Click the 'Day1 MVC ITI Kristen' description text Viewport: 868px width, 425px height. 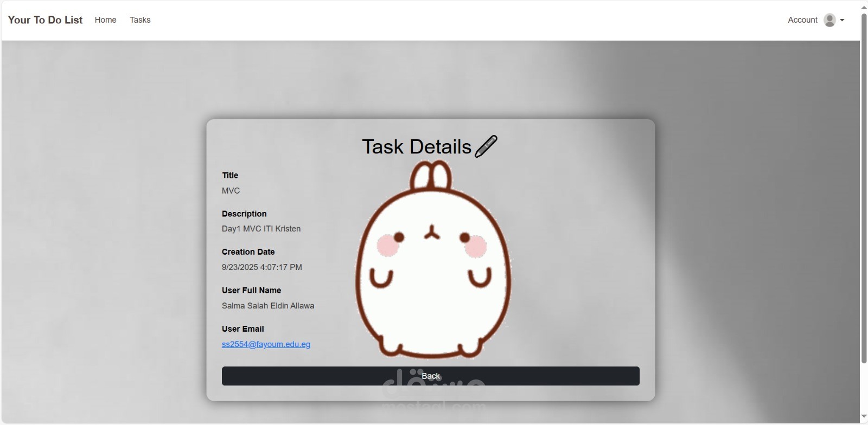point(261,229)
